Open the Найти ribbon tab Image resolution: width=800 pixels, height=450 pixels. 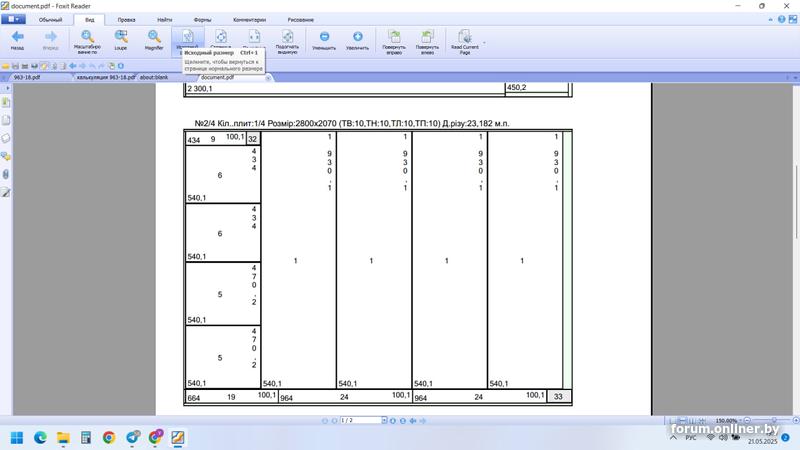(164, 20)
